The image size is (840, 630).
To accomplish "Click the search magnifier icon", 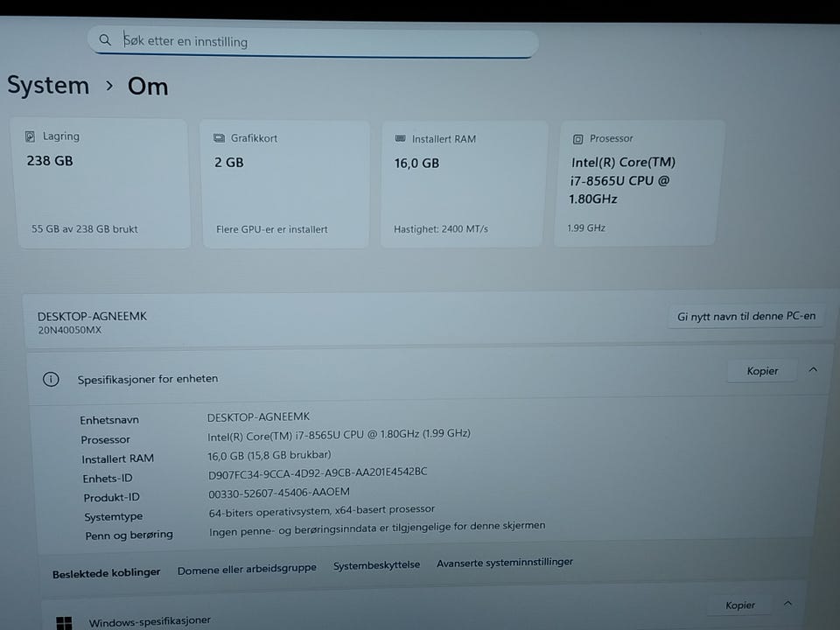I will (105, 39).
